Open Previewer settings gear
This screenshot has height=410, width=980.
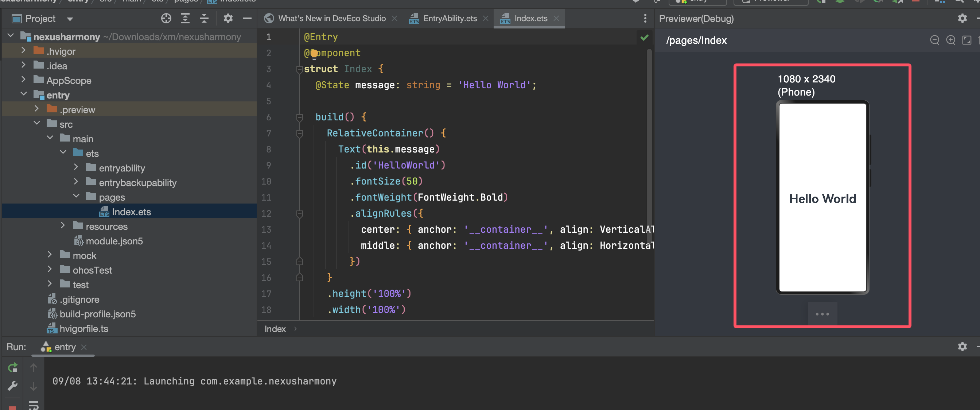coord(962,18)
